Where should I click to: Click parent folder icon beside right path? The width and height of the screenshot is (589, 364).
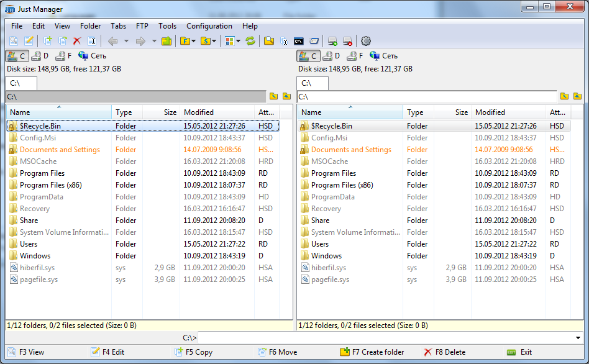tap(577, 96)
